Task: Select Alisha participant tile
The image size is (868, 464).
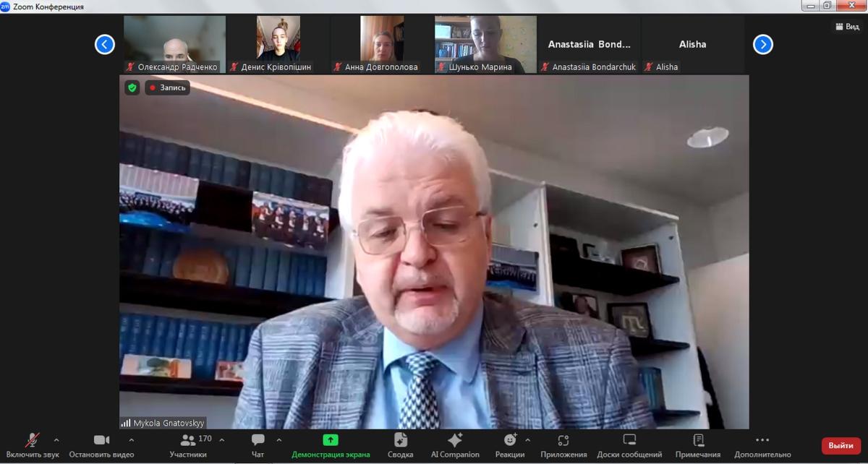Action: (692, 44)
